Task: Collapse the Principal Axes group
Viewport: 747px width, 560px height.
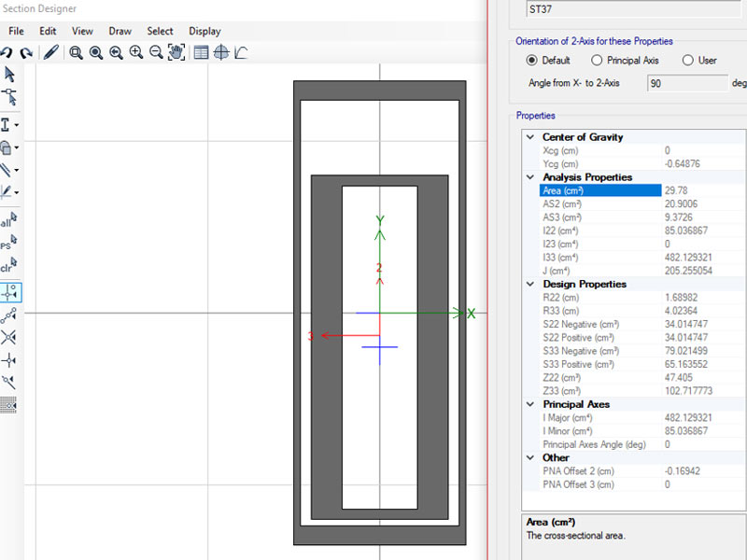Action: point(530,404)
